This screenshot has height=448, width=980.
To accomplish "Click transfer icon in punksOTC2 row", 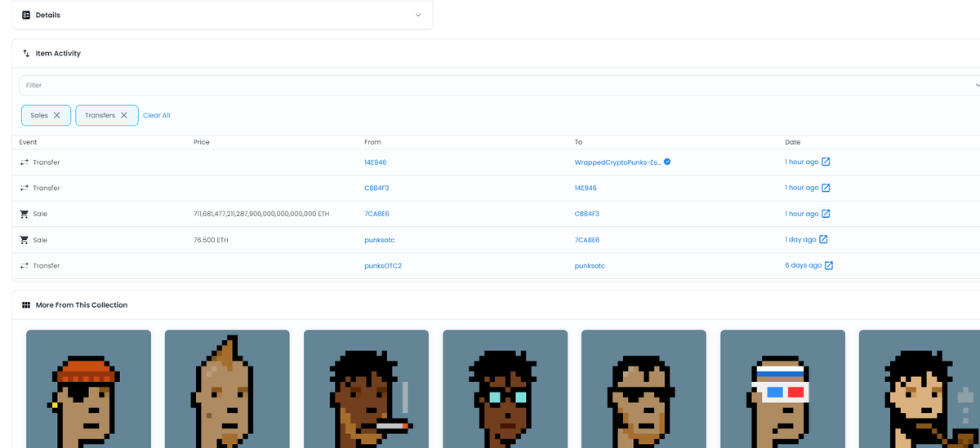I will [24, 266].
